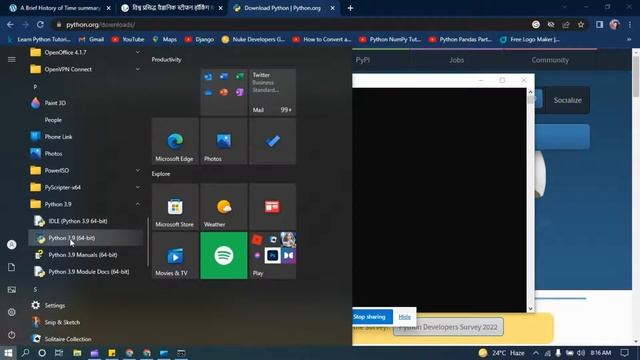This screenshot has height=360, width=640.
Task: Open Python Developers Survey 2022 button
Action: click(448, 327)
